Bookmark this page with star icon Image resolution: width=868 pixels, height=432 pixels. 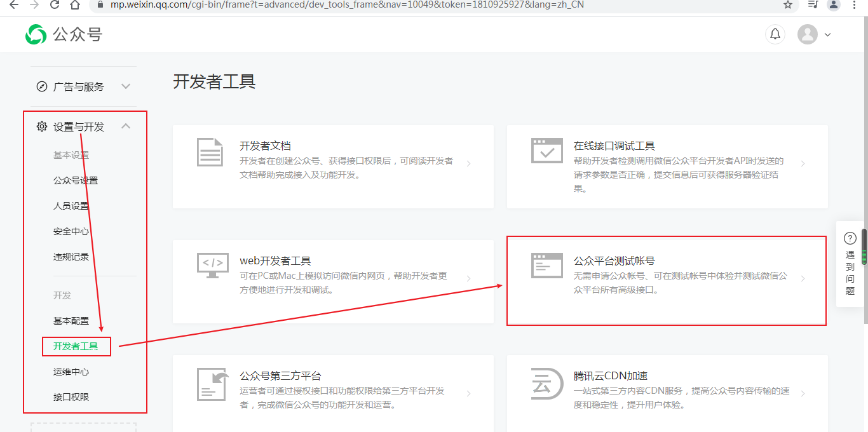click(788, 4)
